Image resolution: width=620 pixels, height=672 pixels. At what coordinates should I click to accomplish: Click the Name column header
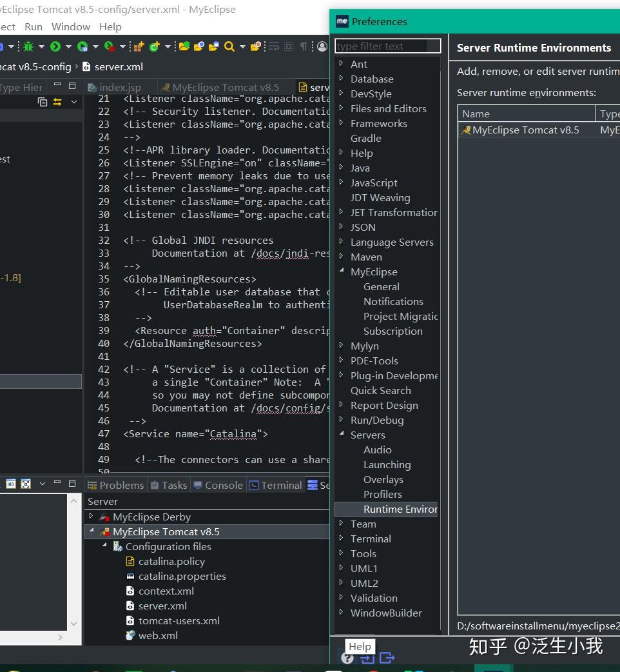point(476,114)
